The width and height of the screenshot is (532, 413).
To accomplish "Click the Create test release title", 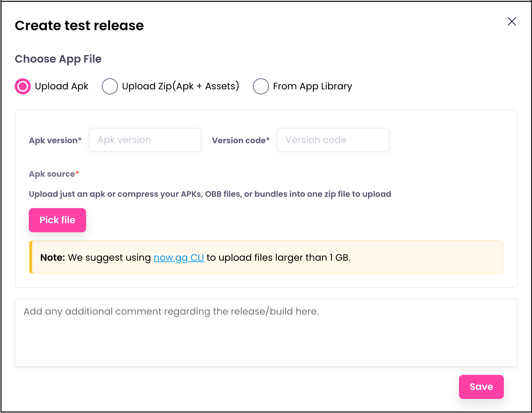I will [x=79, y=25].
